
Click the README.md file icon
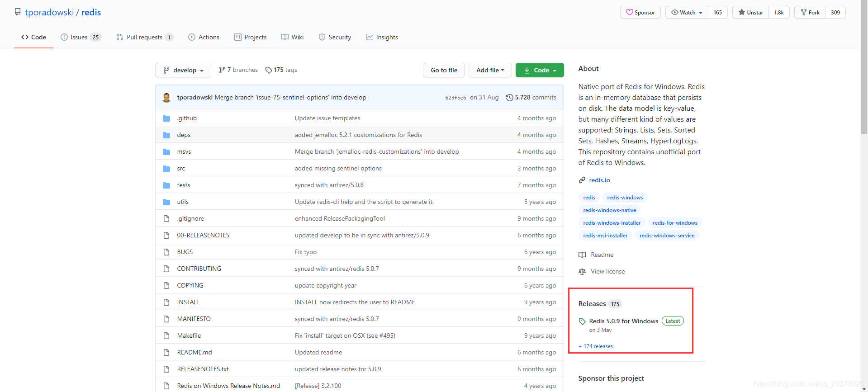point(166,353)
